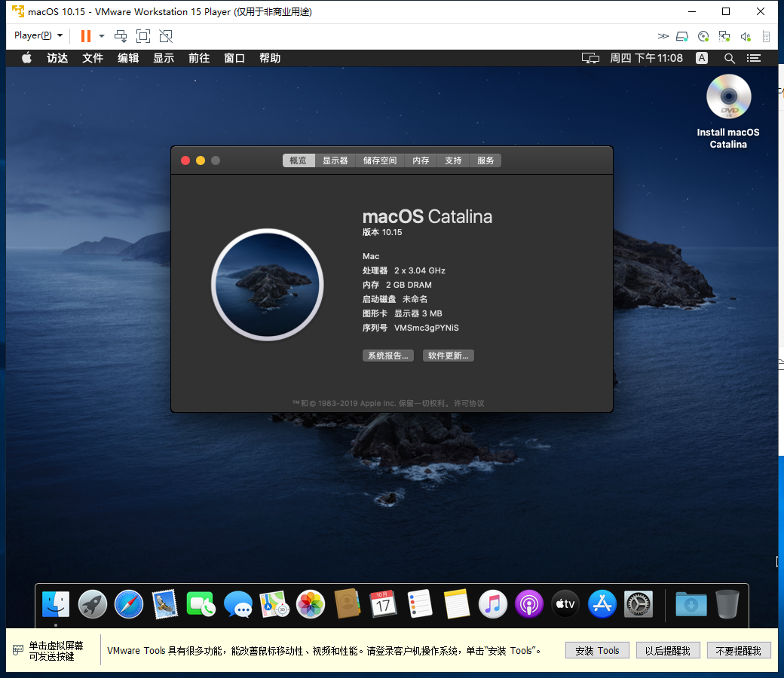
Task: Click the 系统报告... button
Action: click(x=388, y=356)
